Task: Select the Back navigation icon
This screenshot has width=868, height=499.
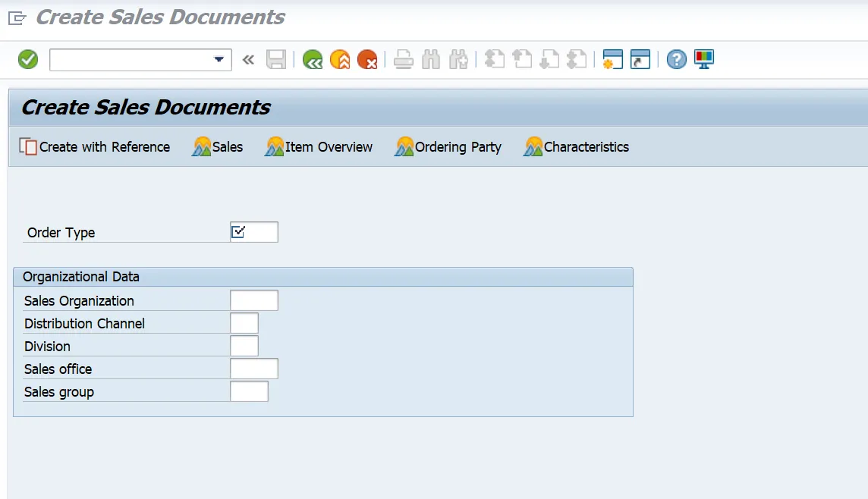Action: 312,59
